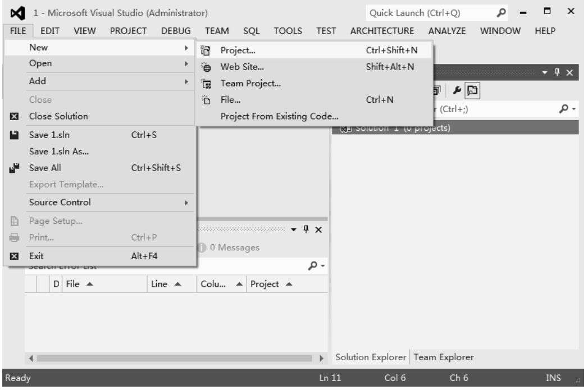
Task: Click the Ready status bar text
Action: pos(17,378)
